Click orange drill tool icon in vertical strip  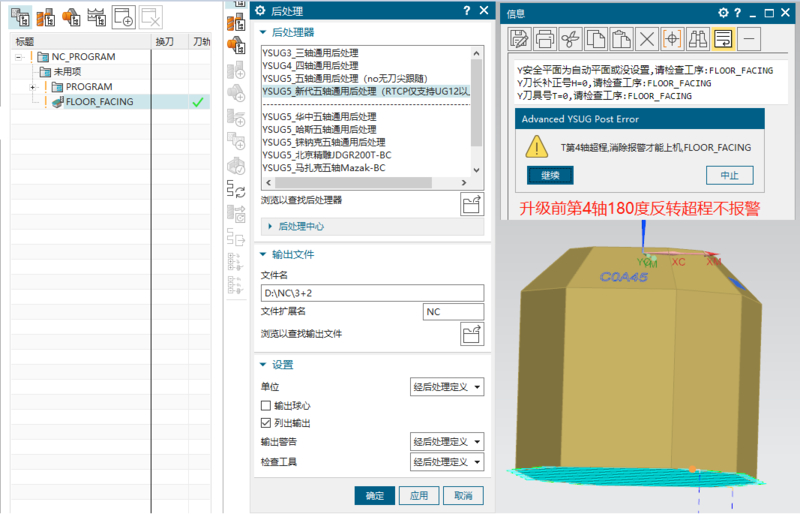[x=236, y=22]
